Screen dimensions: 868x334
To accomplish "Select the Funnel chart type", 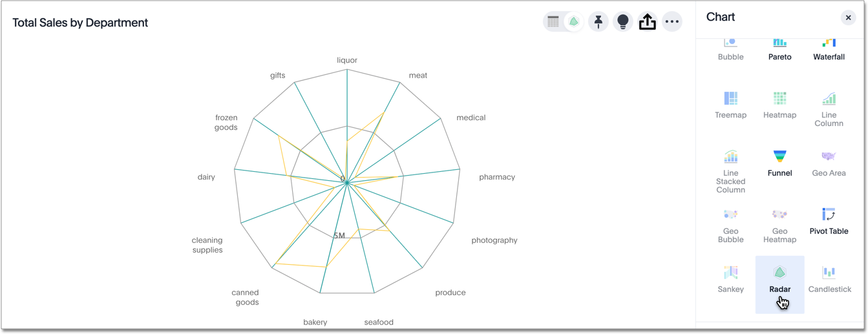I will coord(779,163).
